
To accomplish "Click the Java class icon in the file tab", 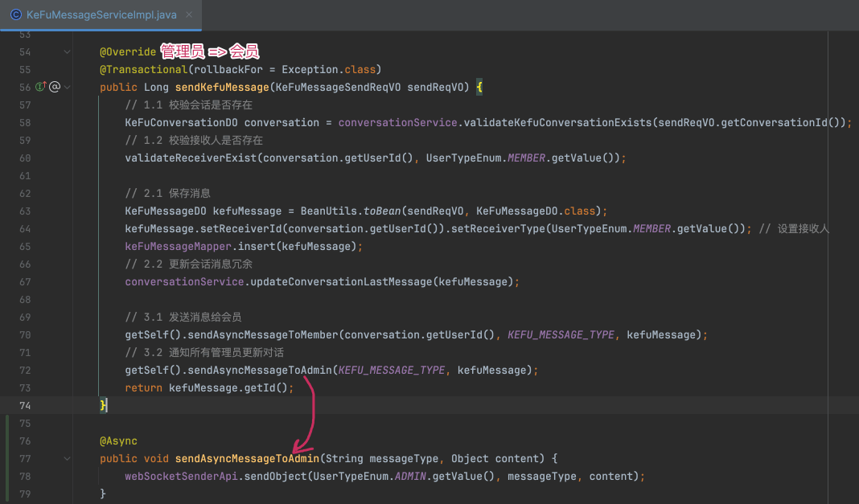I will [16, 14].
